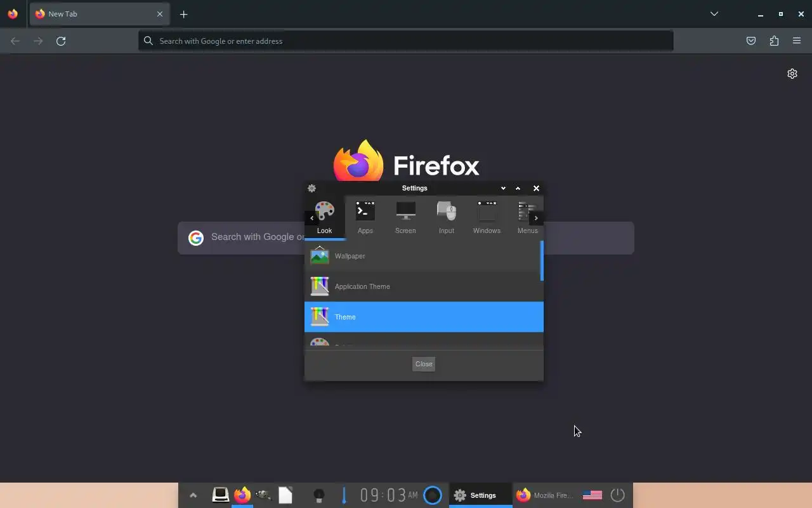The width and height of the screenshot is (812, 508).
Task: Save to Pocket icon in the toolbar
Action: [751, 41]
